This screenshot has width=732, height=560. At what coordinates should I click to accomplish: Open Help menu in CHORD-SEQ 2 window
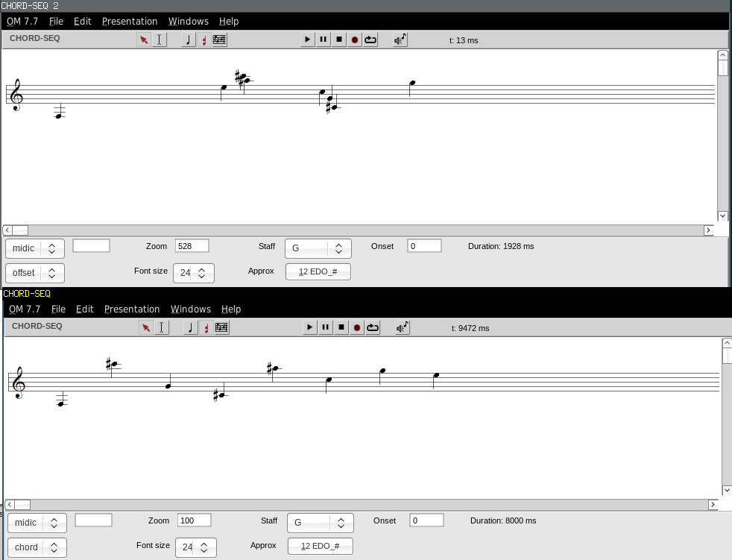(x=229, y=22)
